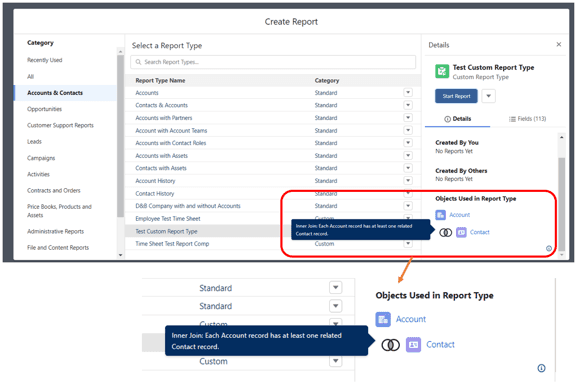The width and height of the screenshot is (578, 388).
Task: Select Recently Used category
Action: [x=45, y=60]
